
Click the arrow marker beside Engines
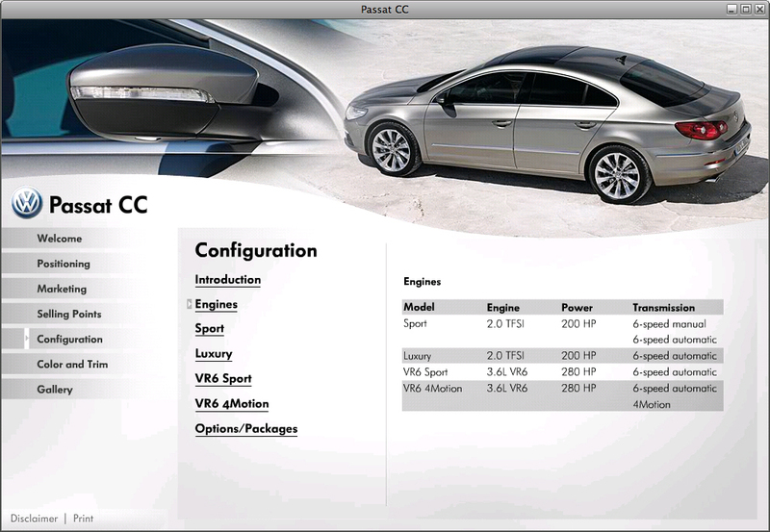[x=189, y=304]
